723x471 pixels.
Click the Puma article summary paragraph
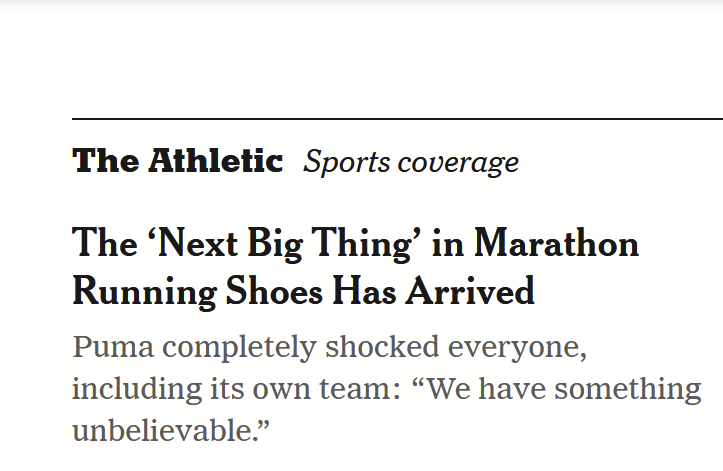click(386, 389)
